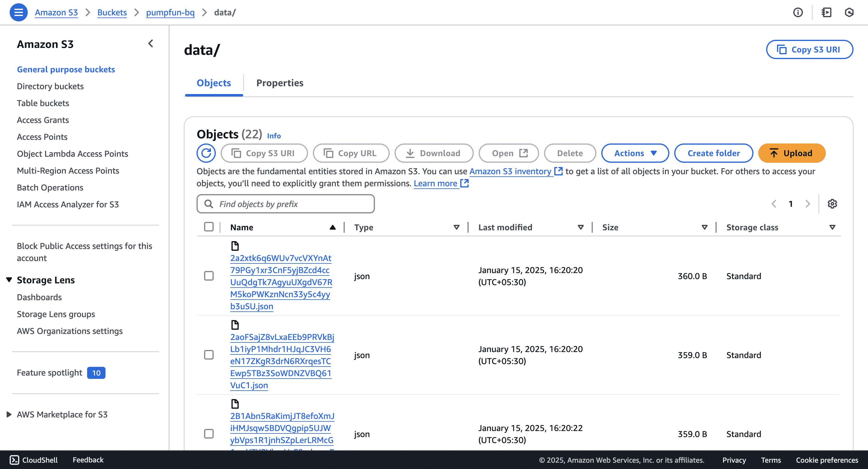Image resolution: width=868 pixels, height=469 pixels.
Task: Go to Amazon S3 breadcrumb link
Action: 56,12
